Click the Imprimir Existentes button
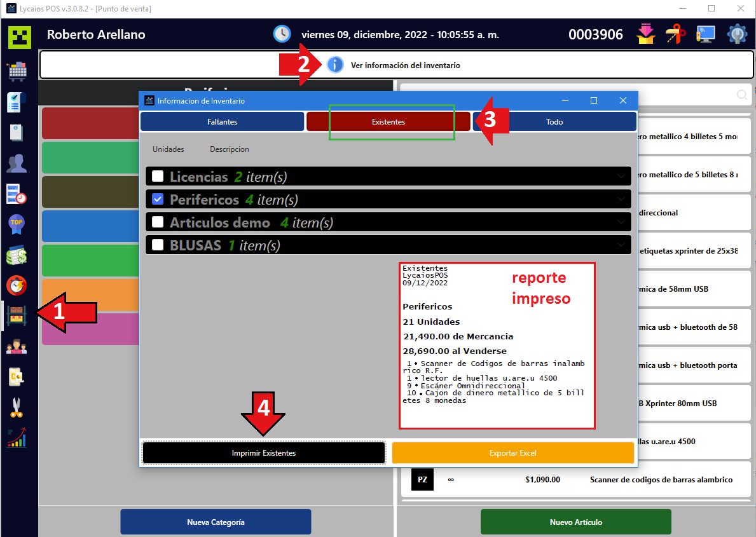This screenshot has height=537, width=756. click(x=263, y=453)
